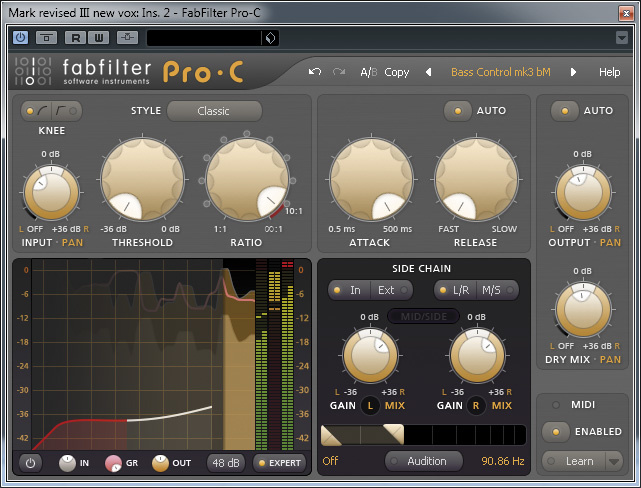
Task: Select M/S stereo mode
Action: coord(498,290)
